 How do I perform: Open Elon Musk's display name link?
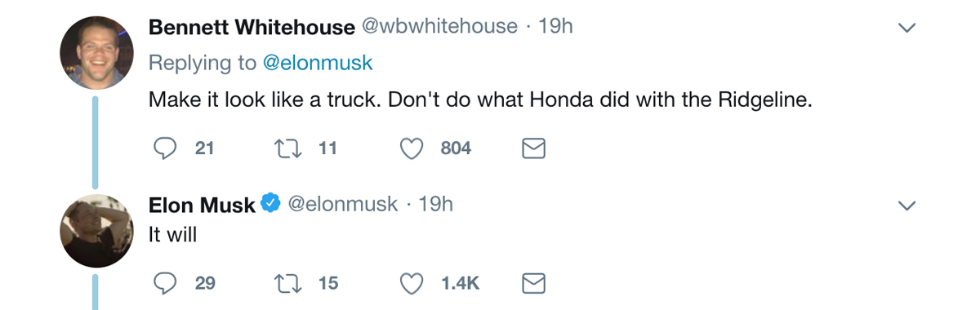click(202, 205)
